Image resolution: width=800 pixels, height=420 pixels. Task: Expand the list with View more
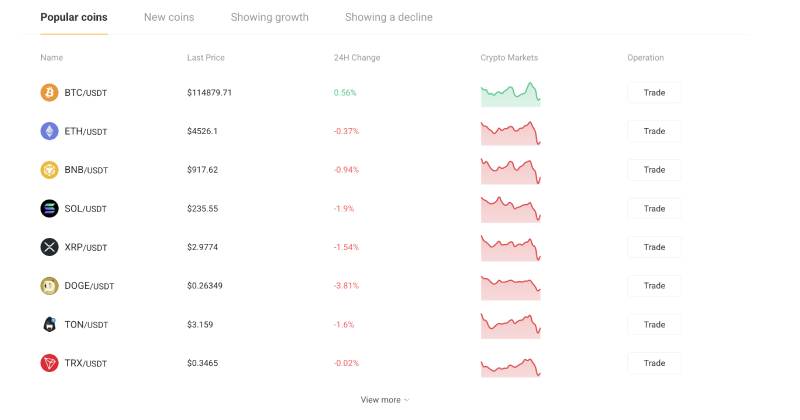click(x=384, y=400)
